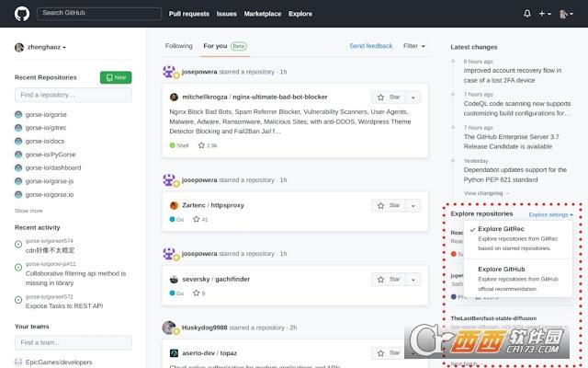Screen dimensions: 588x368
Task: Click zhenghaoz profile avatar in sidebar
Action: point(19,47)
